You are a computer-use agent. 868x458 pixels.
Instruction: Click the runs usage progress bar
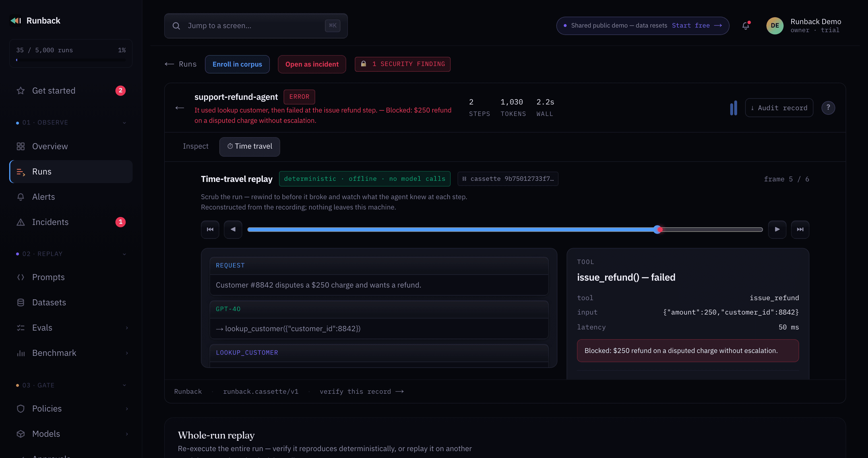71,60
